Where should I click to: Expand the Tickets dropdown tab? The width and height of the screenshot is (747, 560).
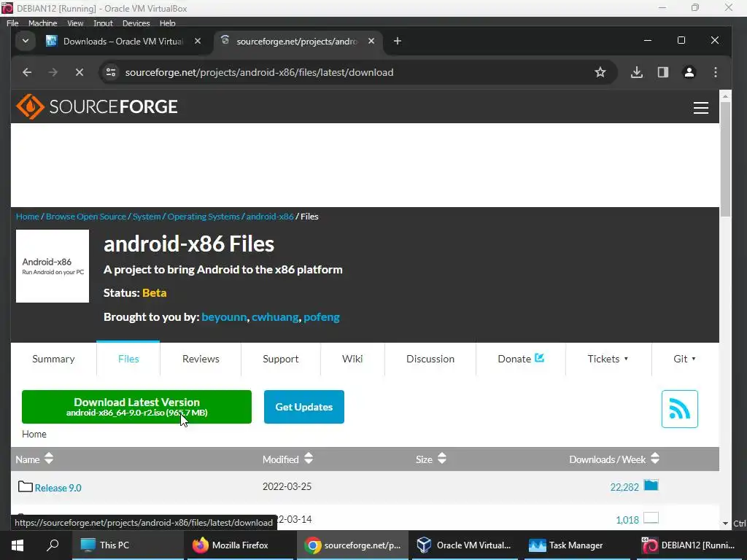[x=608, y=359]
